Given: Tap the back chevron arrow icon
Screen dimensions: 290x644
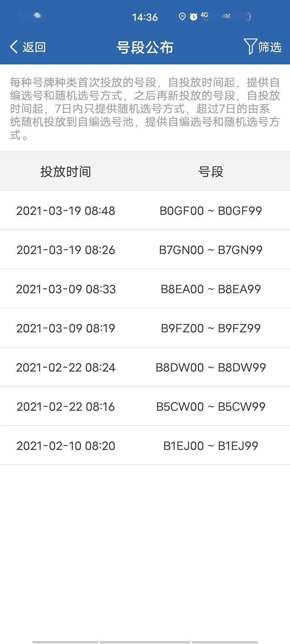Looking at the screenshot, I should click(x=14, y=47).
